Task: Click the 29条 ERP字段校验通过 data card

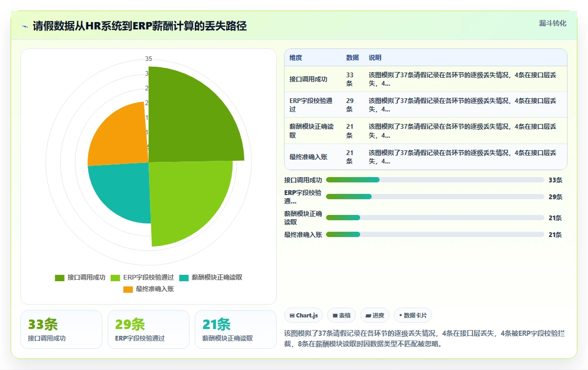Action: click(x=149, y=330)
